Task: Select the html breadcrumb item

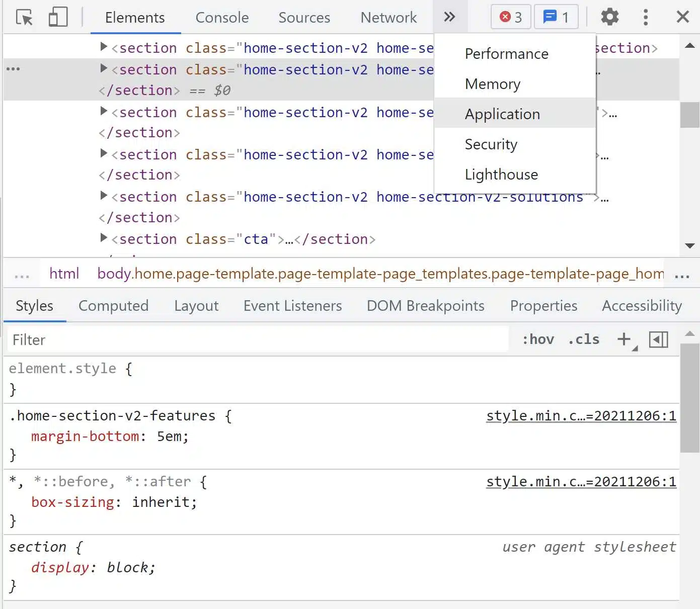Action: [64, 274]
